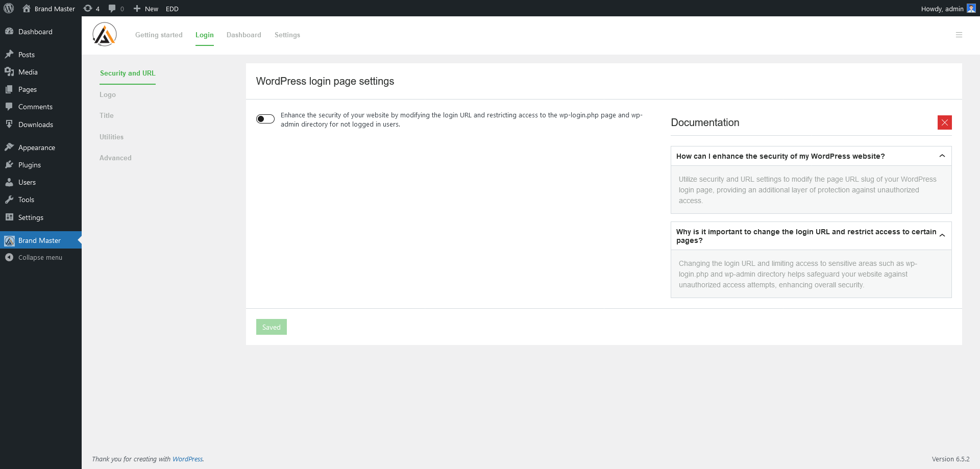The width and height of the screenshot is (980, 469).
Task: Switch to the Getting started tab
Action: pyautogui.click(x=159, y=35)
